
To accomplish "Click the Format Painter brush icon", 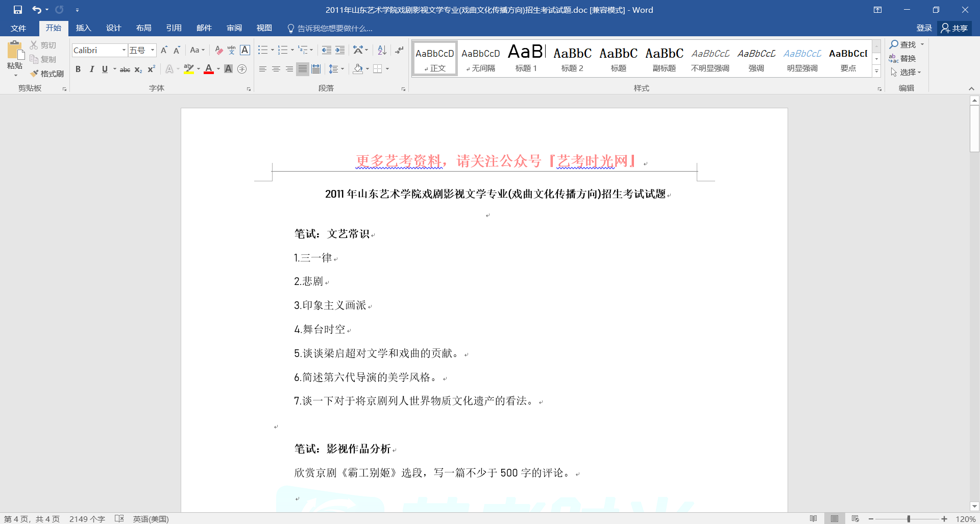I will (35, 74).
